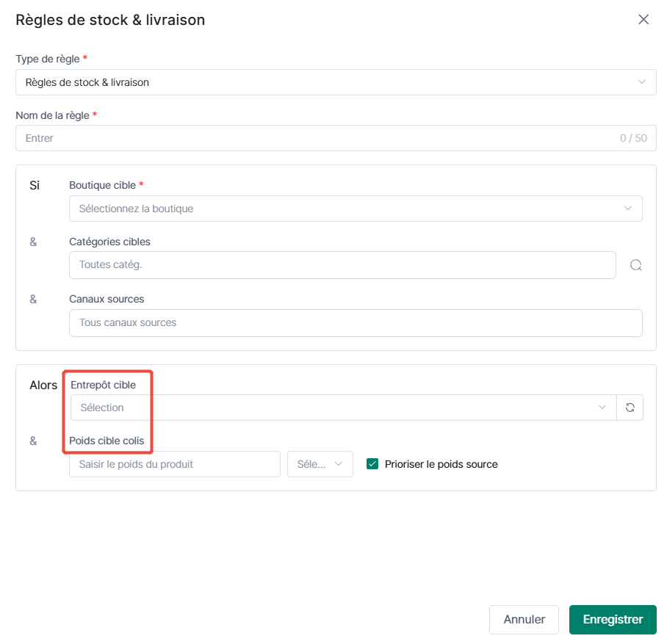Focus the Nom de la règle input
667x644 pixels.
point(336,138)
